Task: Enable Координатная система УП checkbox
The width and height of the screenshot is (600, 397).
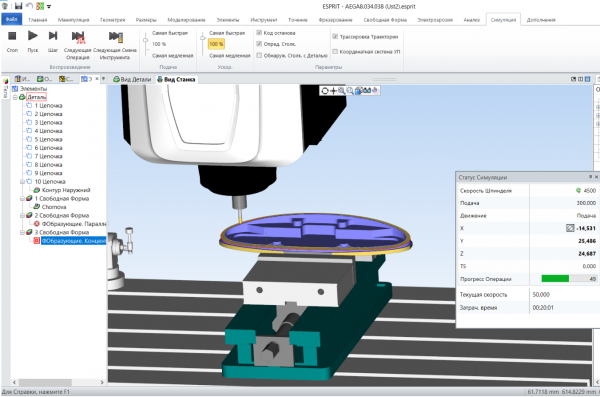Action: click(335, 51)
